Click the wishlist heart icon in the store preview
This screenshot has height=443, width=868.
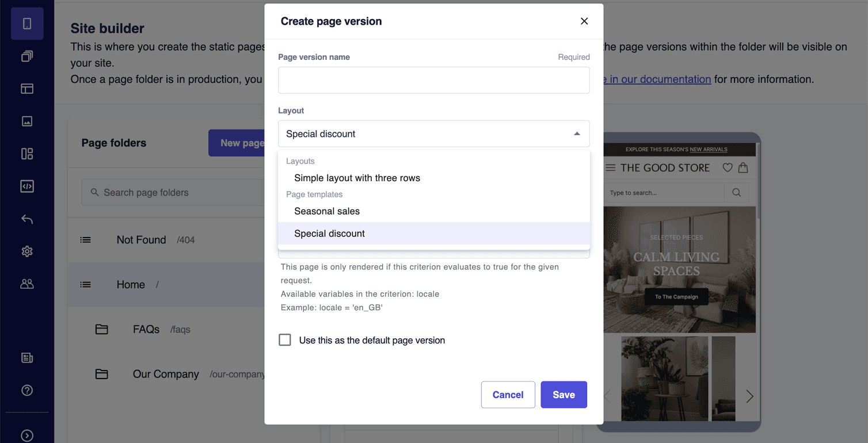728,167
